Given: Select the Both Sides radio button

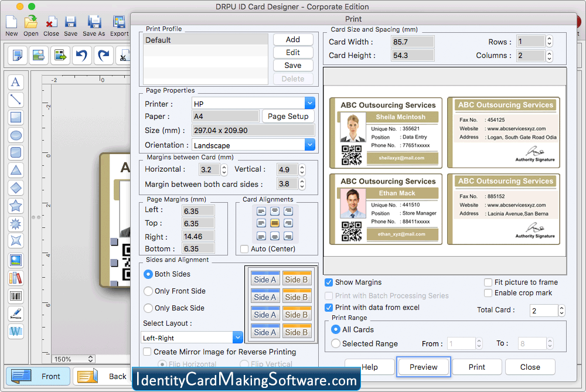Looking at the screenshot, I should (148, 274).
